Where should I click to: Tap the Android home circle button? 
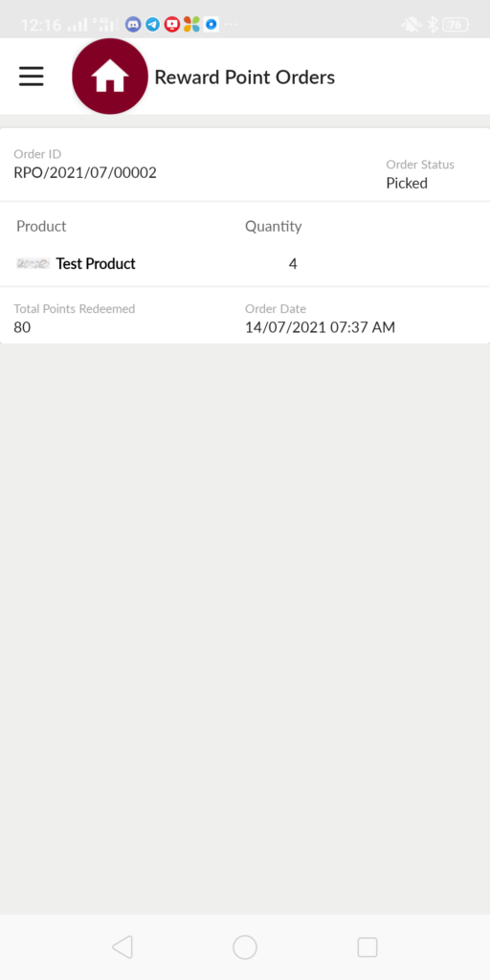pos(245,947)
